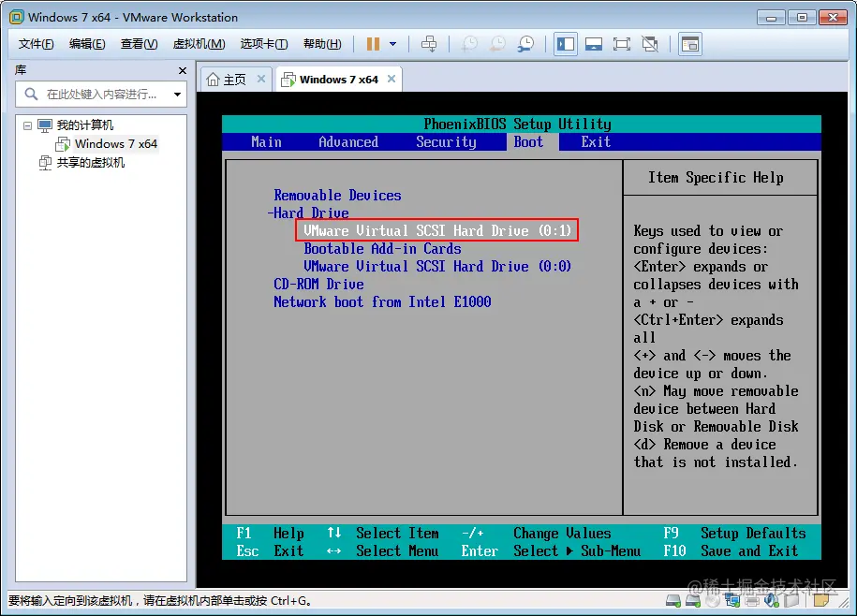Select CD-ROM Drive boot entry
This screenshot has height=616, width=857.
click(318, 284)
